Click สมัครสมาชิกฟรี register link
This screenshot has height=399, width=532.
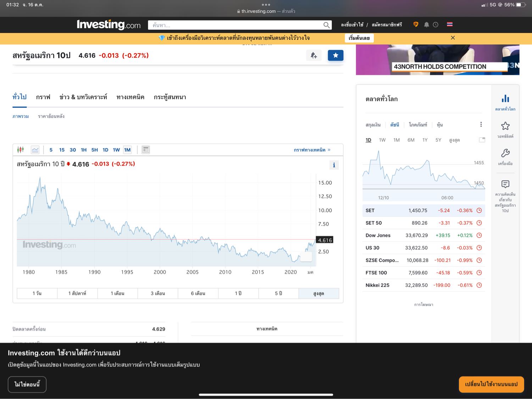387,24
